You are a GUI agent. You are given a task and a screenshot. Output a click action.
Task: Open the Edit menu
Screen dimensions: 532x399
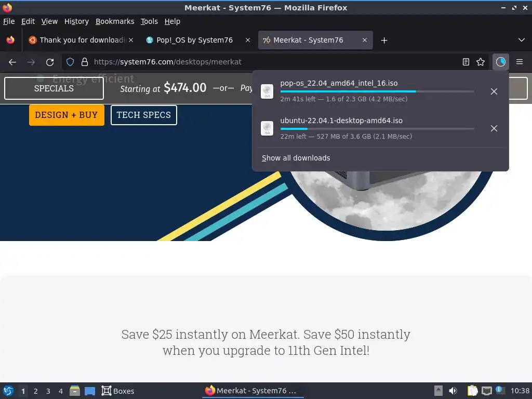(28, 21)
